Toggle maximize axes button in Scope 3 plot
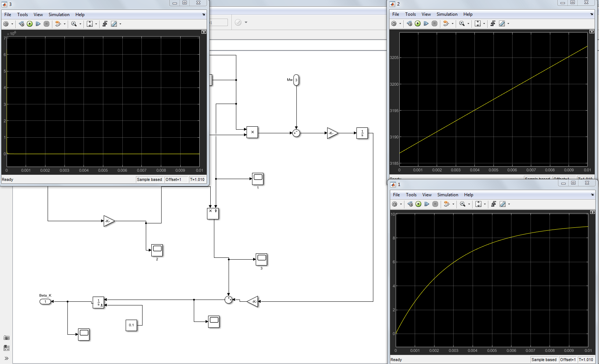599x364 pixels. (204, 32)
